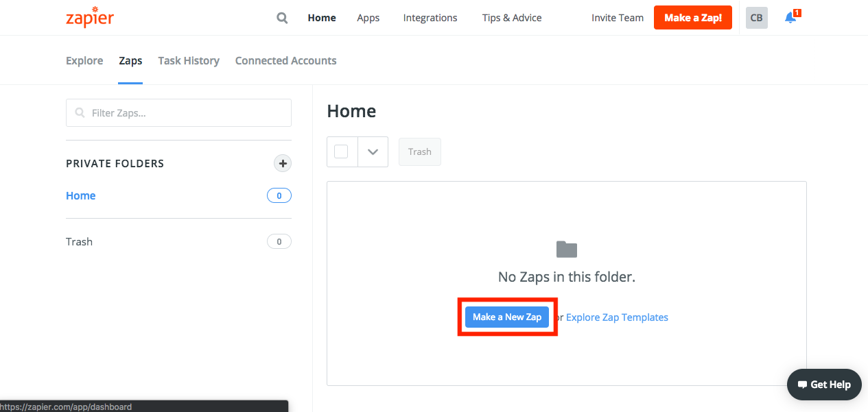Open the Get Help chat button
Viewport: 868px width, 412px height.
coord(823,385)
